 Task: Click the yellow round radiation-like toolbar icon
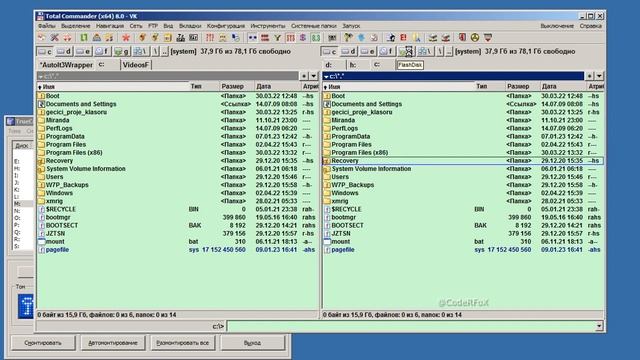(475, 38)
